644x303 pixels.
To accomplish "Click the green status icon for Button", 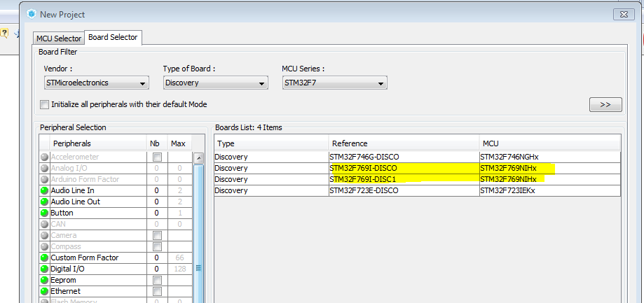I will coord(44,213).
